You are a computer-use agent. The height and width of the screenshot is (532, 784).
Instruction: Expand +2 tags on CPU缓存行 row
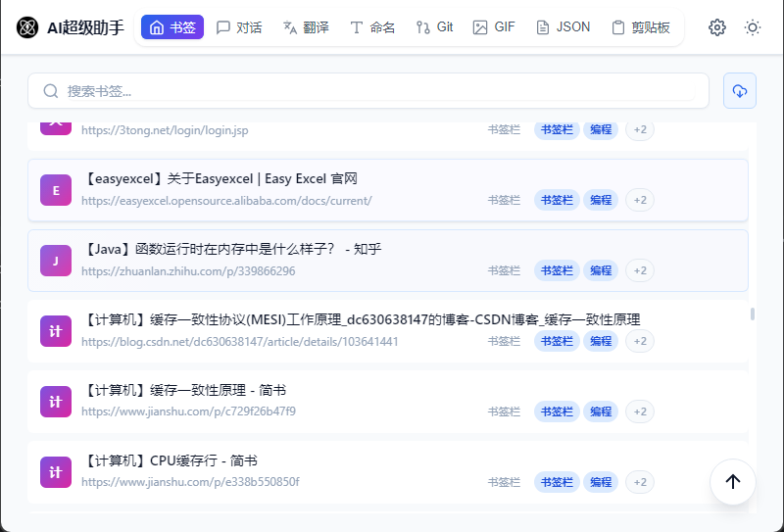tap(640, 482)
